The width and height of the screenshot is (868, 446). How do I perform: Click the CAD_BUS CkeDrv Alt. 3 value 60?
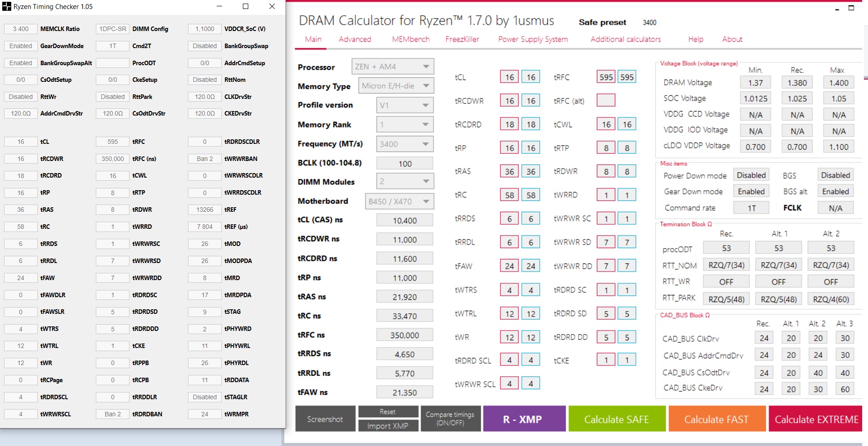pyautogui.click(x=845, y=389)
